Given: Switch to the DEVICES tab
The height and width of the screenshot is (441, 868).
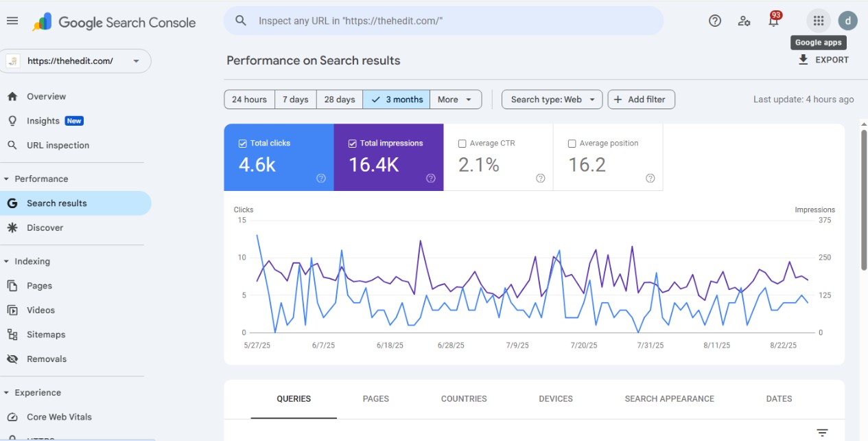Looking at the screenshot, I should (554, 398).
